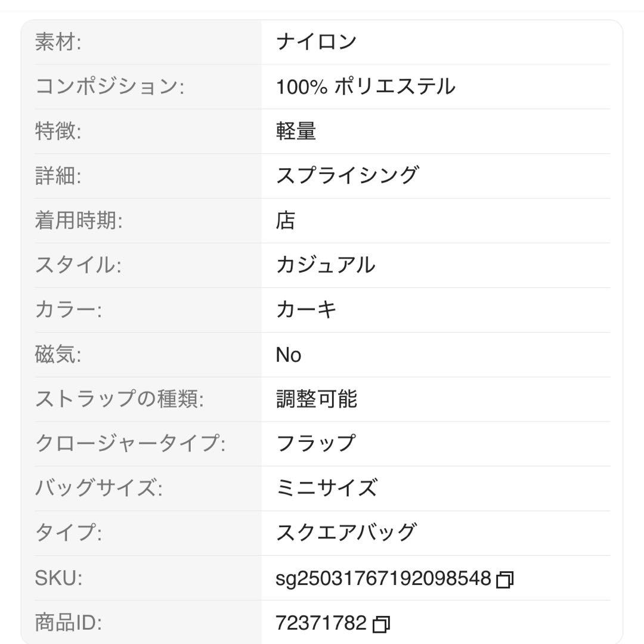The image size is (644, 644).
Task: Click the 着用時期 row label
Action: pos(79,221)
